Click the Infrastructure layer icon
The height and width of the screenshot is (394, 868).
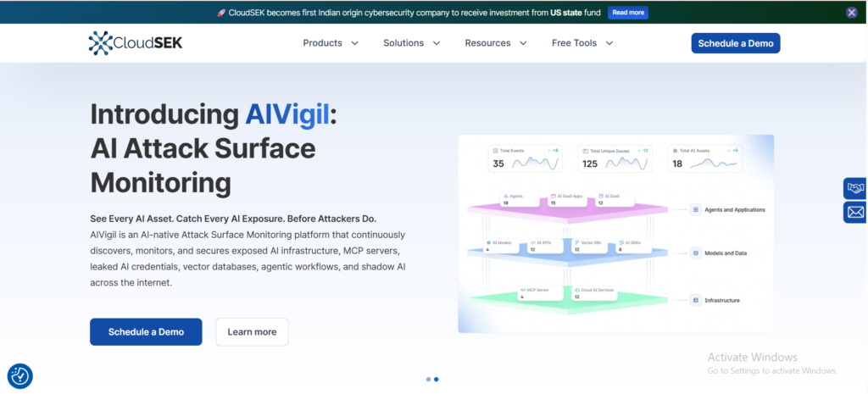coord(695,301)
